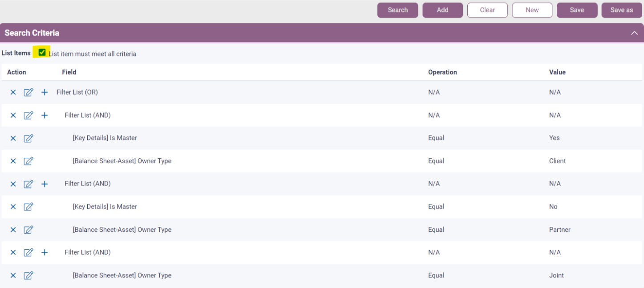Edit the [Key Details] Is Master Equal No criterion
The height and width of the screenshot is (288, 644).
point(28,206)
